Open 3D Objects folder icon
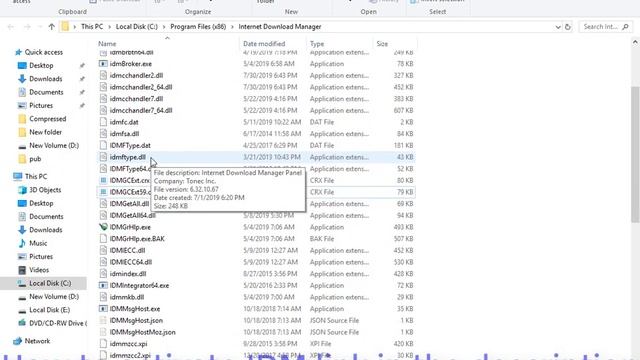 coord(22,190)
